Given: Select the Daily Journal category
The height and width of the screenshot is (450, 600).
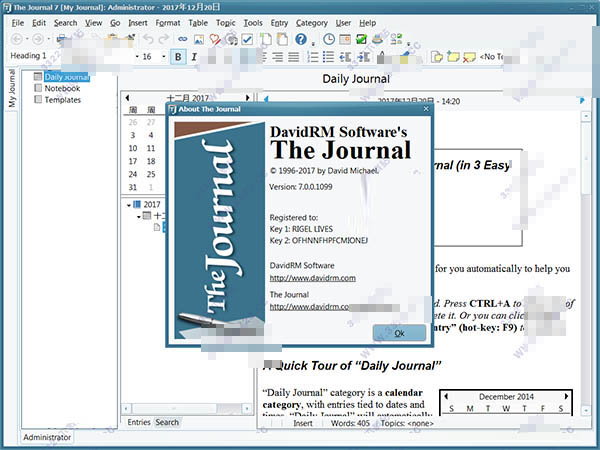Looking at the screenshot, I should point(67,77).
